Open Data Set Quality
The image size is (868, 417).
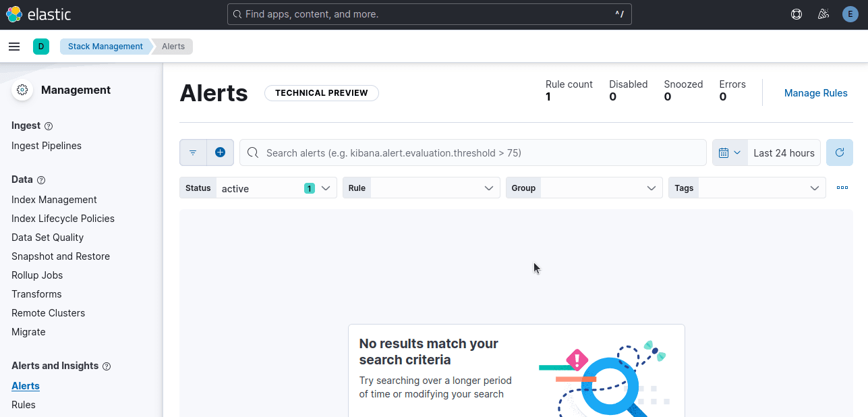[x=47, y=238]
